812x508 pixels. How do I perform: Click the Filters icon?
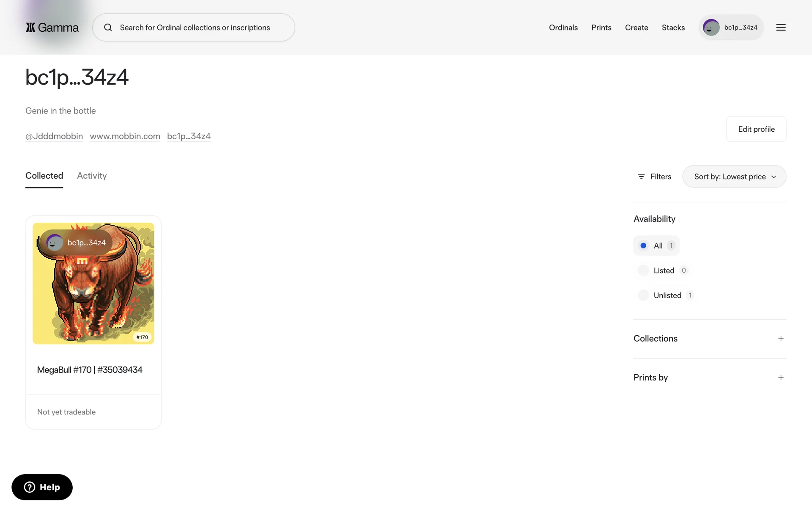coord(641,177)
